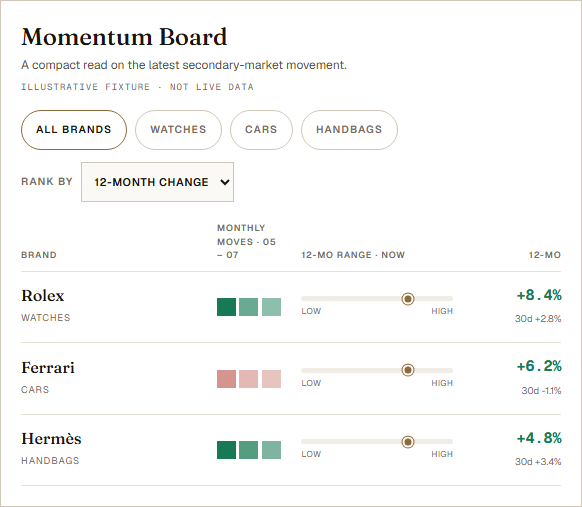Select the All Brands filter

[x=74, y=130]
